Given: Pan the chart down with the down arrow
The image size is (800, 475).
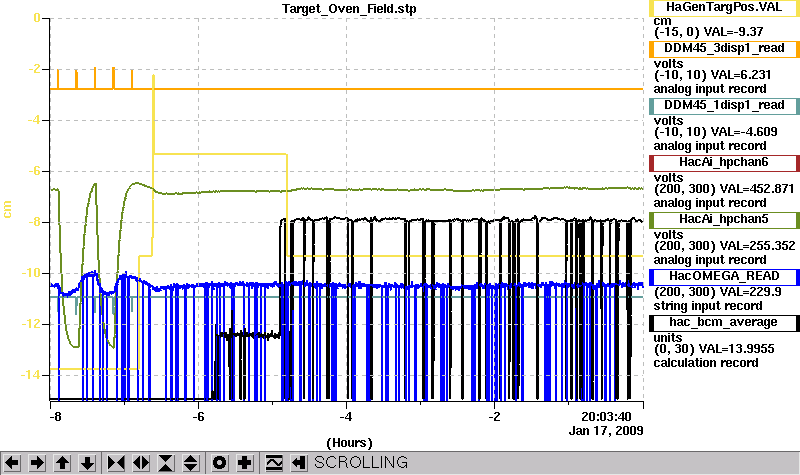Looking at the screenshot, I should click(x=87, y=463).
